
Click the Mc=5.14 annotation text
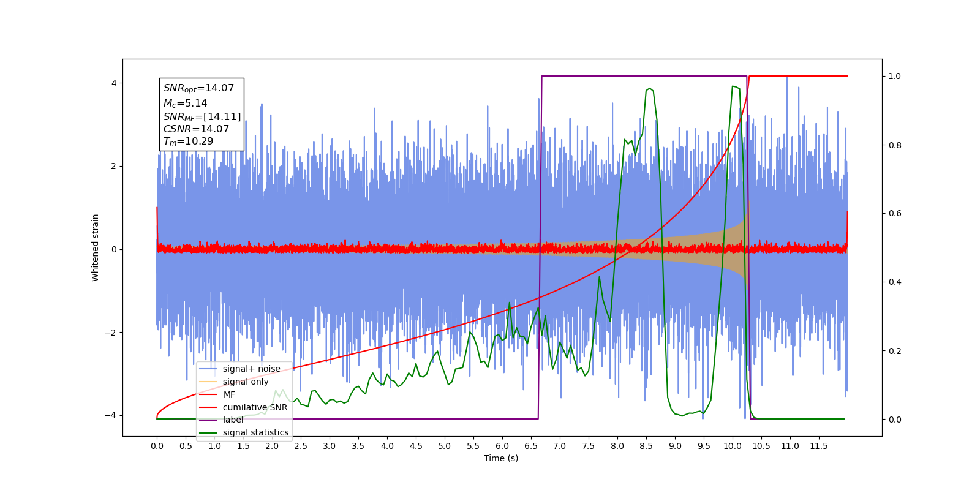point(185,104)
